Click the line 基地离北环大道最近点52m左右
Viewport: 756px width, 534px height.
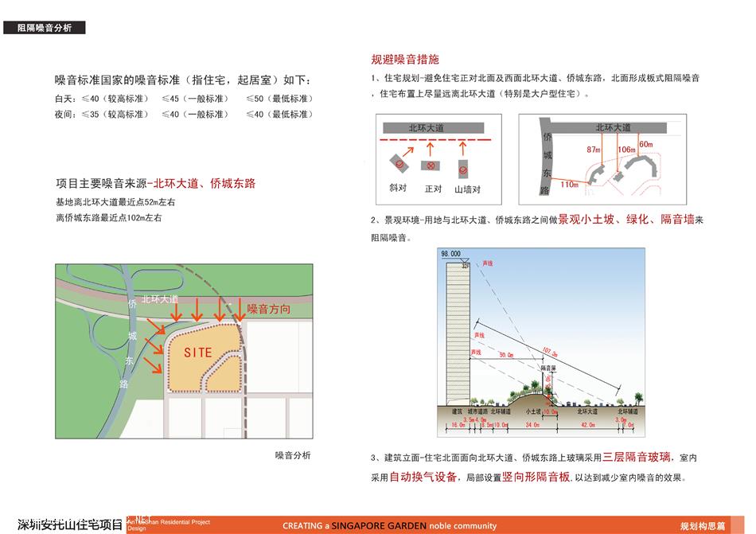tap(115, 202)
